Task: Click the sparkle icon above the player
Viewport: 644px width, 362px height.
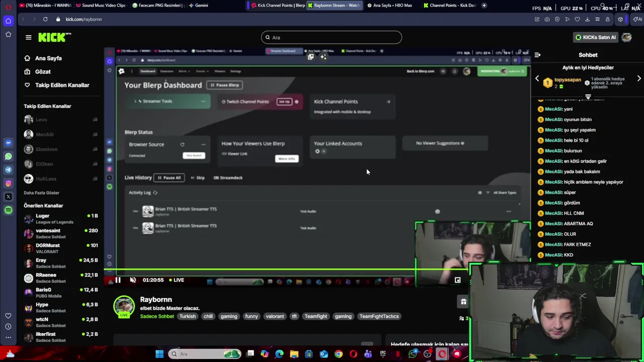Action: click(x=323, y=57)
